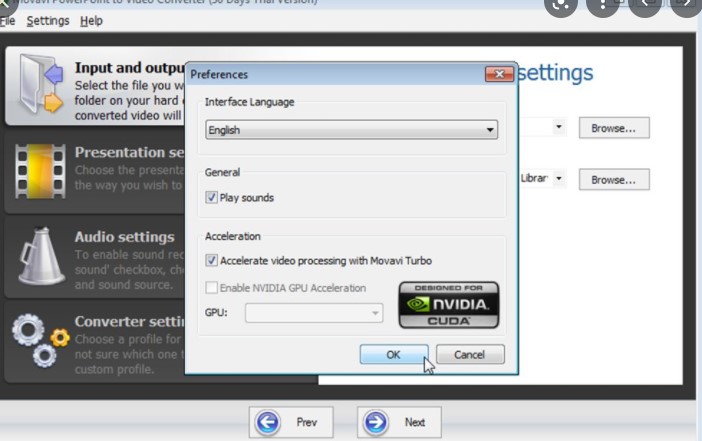This screenshot has height=441, width=702.
Task: Go back with the Prev button
Action: click(x=291, y=422)
